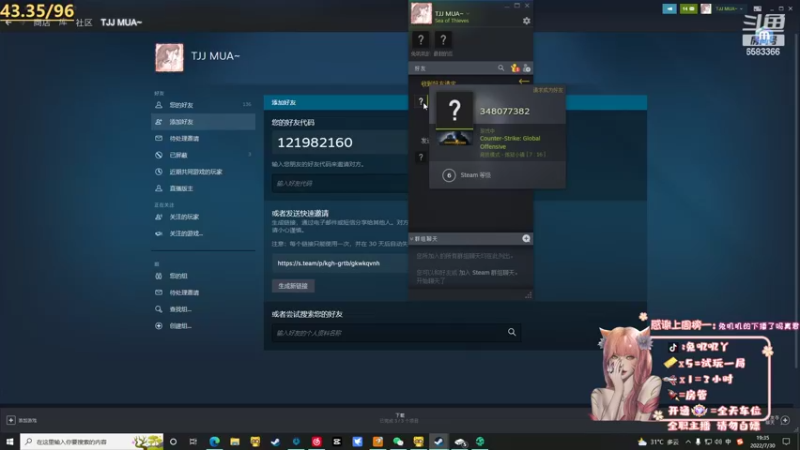800x450 pixels.
Task: Open WeChat from the taskbar
Action: pos(398,441)
